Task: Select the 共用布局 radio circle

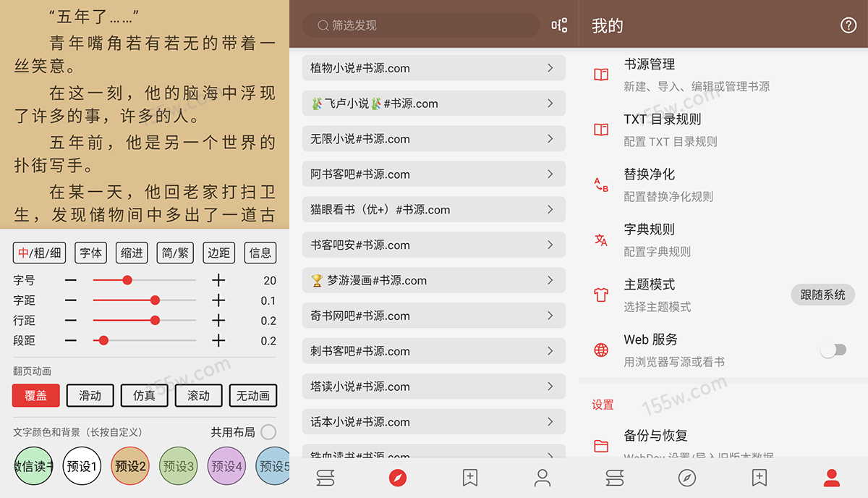Action: tap(268, 431)
